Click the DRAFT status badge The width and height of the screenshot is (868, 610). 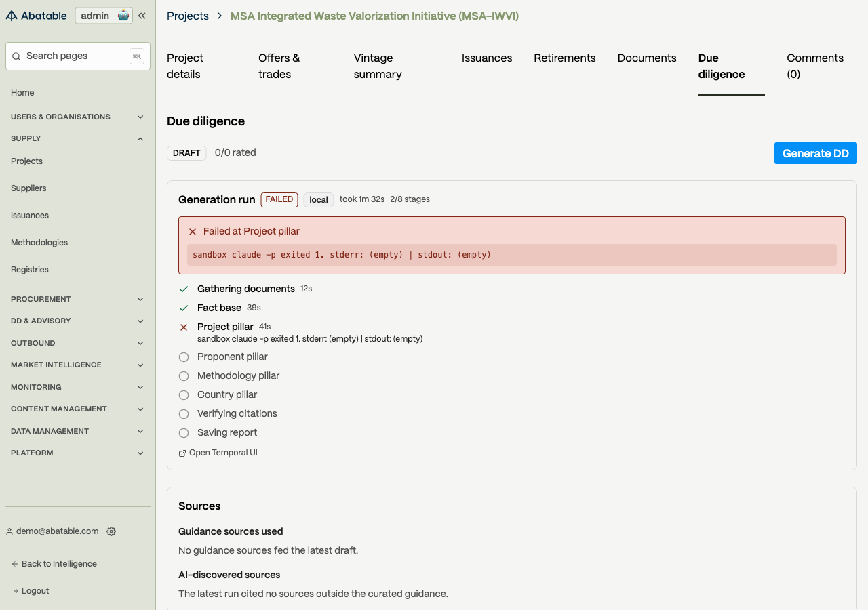point(186,153)
